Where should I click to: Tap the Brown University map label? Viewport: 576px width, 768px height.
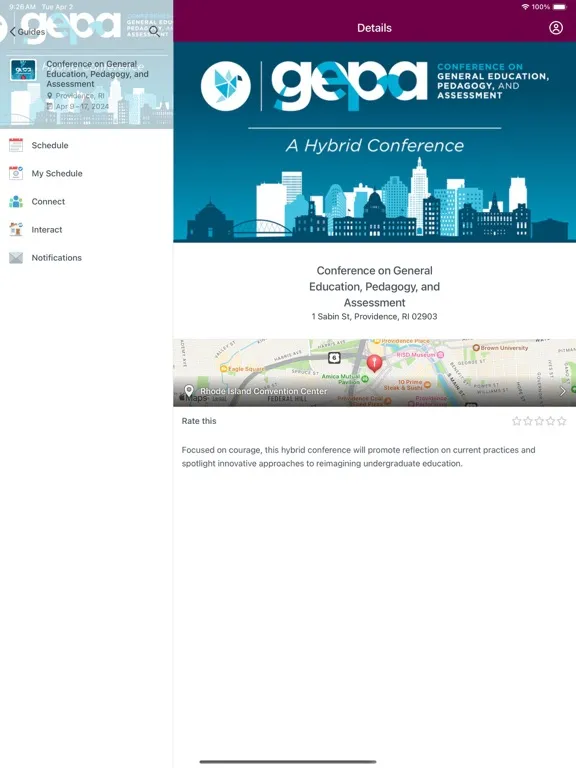pos(500,348)
